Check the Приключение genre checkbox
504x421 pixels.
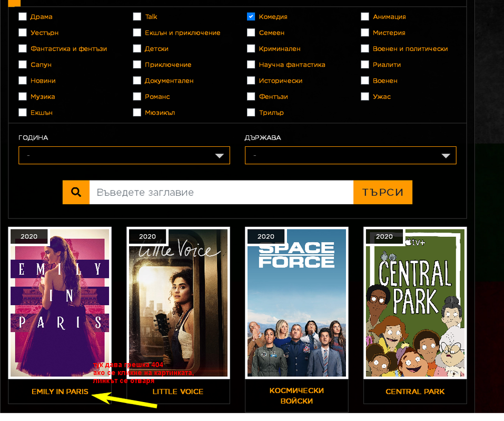pyautogui.click(x=137, y=65)
